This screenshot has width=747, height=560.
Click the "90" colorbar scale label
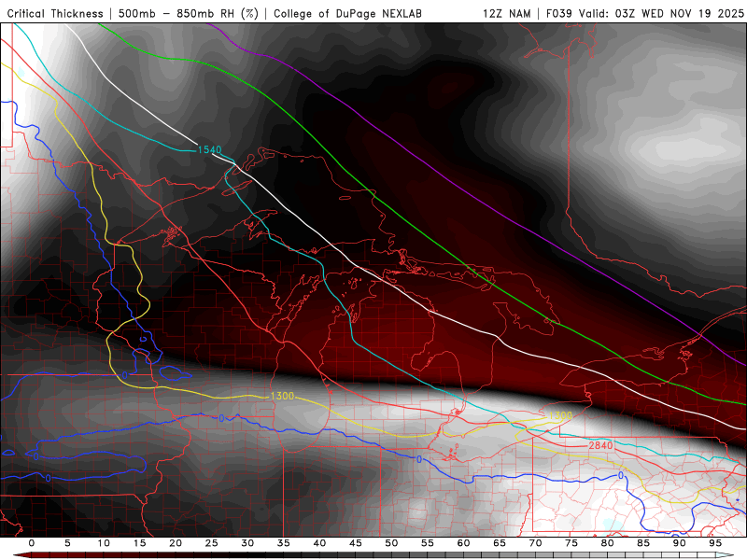click(680, 543)
